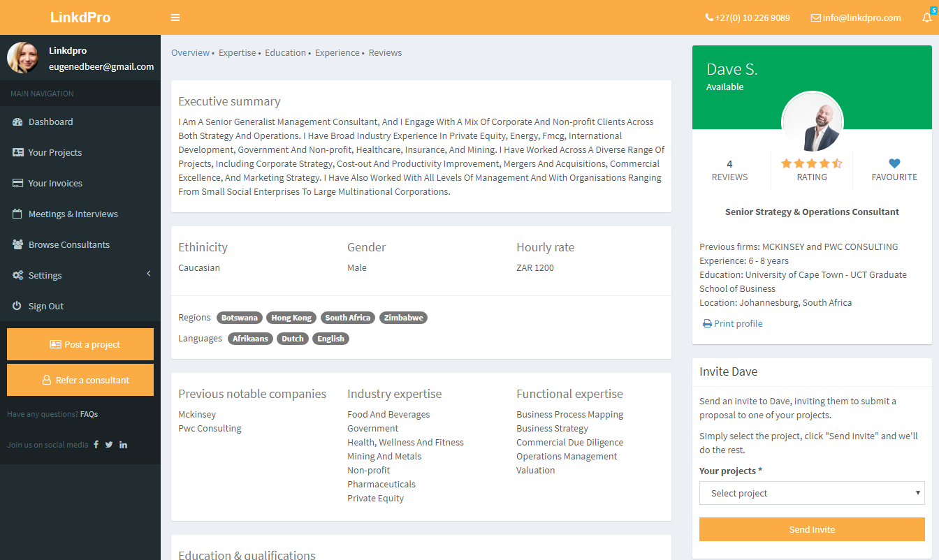
Task: Open notifications bell icon
Action: pos(927,17)
